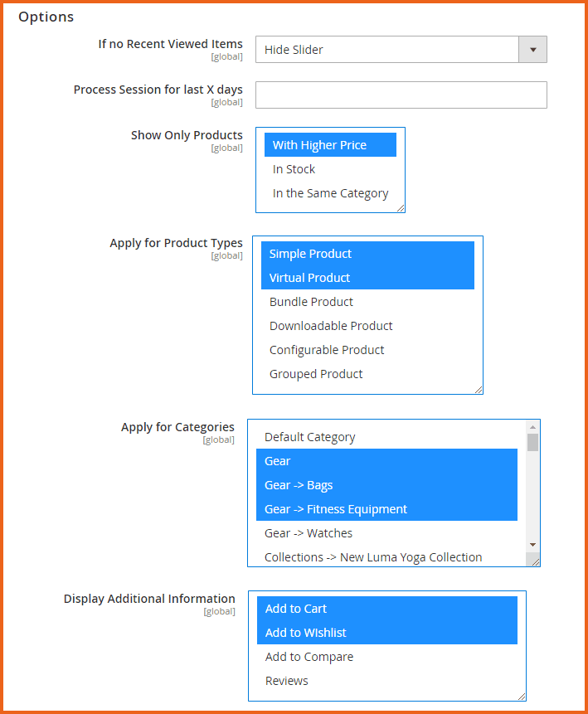This screenshot has height=714, width=588.
Task: Pick Bundle Product from the list
Action: [x=311, y=302]
